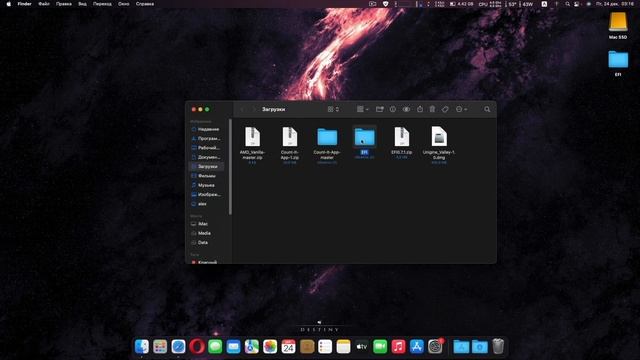Open Apple TV from the Dock
640x360 pixels.
tap(362, 347)
